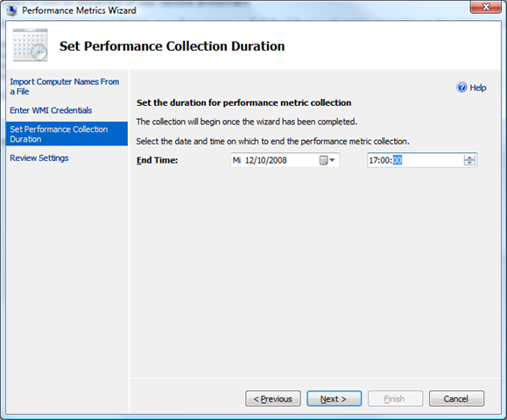Open the Review Settings step
The image size is (507, 420).
click(39, 158)
